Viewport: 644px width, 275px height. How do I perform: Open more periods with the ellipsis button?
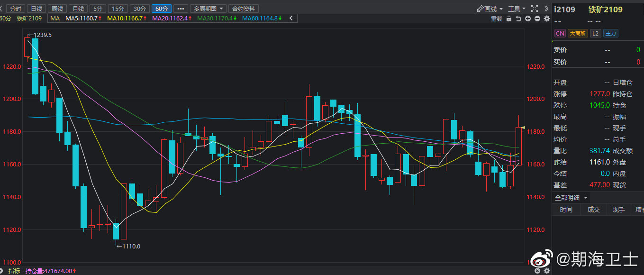pos(180,9)
